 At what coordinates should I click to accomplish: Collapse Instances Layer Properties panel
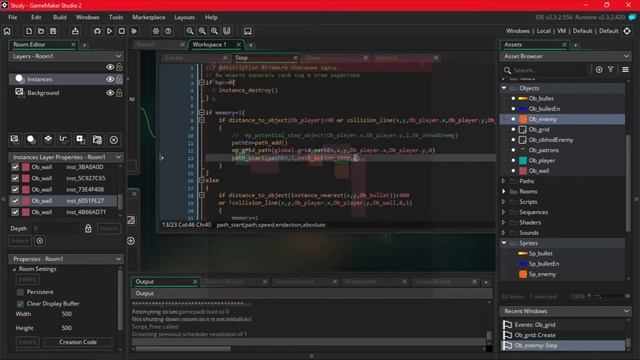(x=118, y=157)
